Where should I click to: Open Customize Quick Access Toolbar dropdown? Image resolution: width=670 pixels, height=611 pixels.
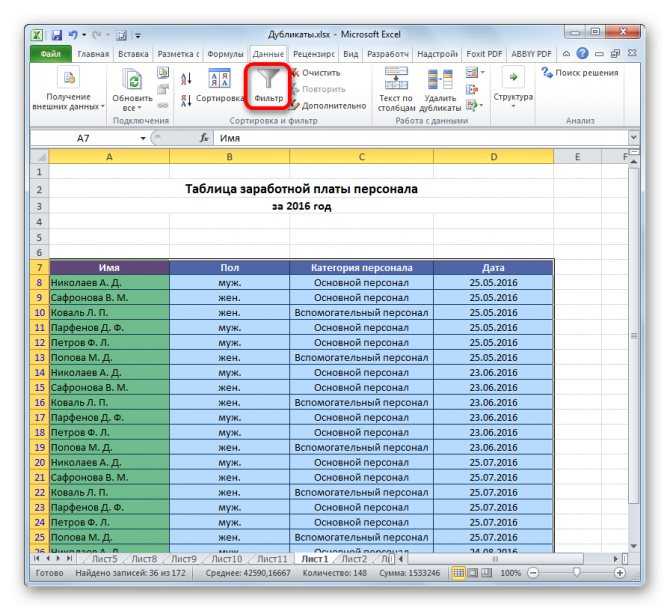pos(138,35)
